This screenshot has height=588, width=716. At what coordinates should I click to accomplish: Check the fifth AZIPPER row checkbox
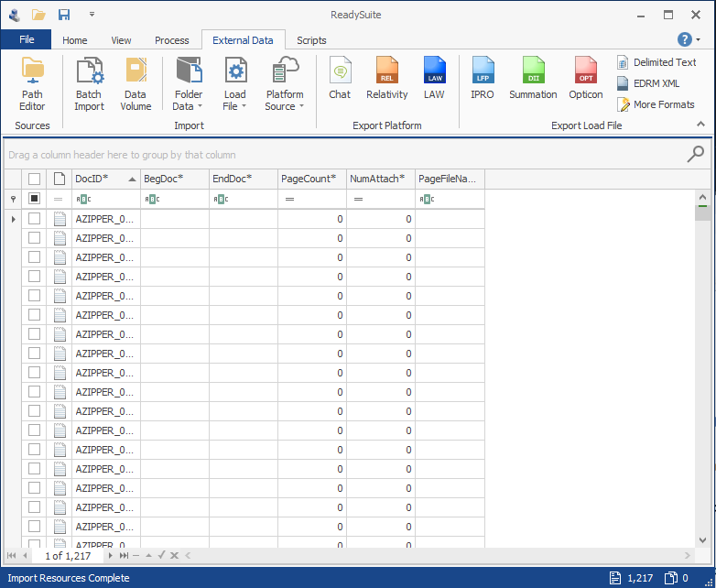coord(34,296)
